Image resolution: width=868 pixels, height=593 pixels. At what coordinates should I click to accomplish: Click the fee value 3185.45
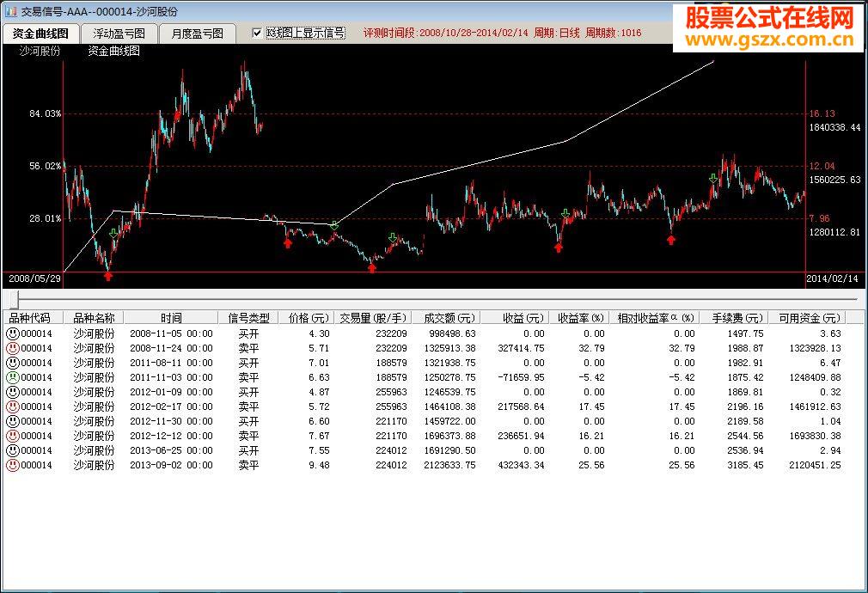pos(745,465)
